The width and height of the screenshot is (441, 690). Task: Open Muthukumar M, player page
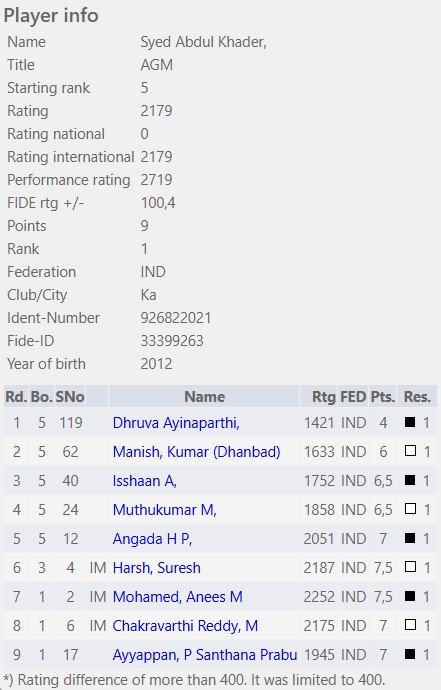(x=164, y=510)
